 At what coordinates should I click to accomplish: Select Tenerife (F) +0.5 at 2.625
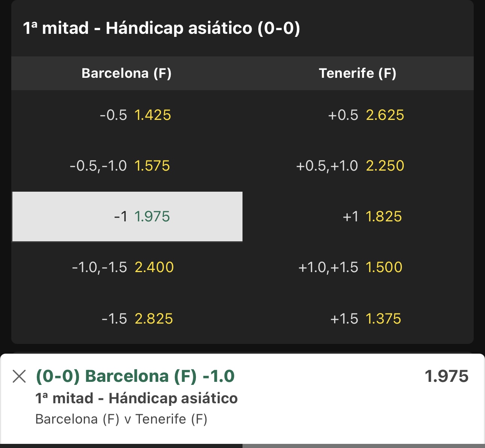tap(358, 115)
